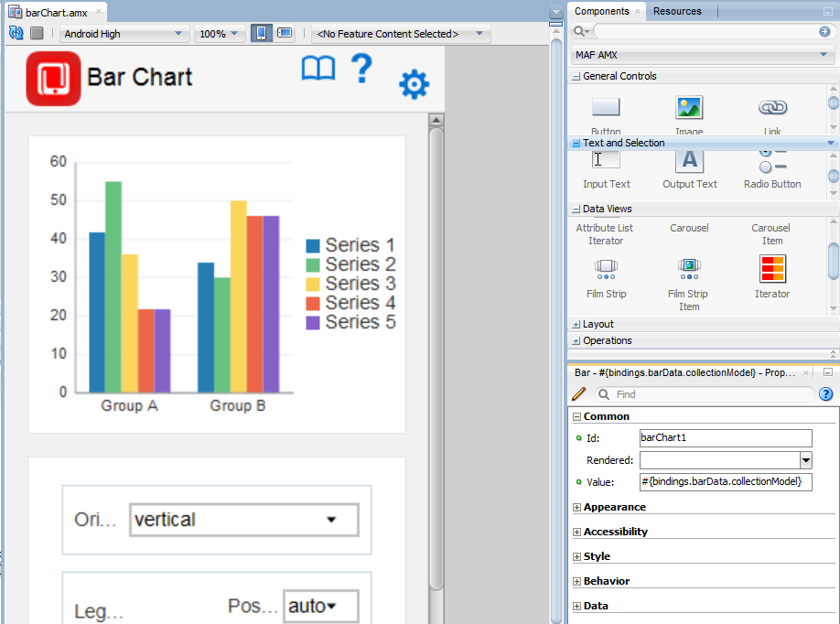Minimize the properties panel
Viewport: 840px width, 624px height.
click(x=828, y=372)
